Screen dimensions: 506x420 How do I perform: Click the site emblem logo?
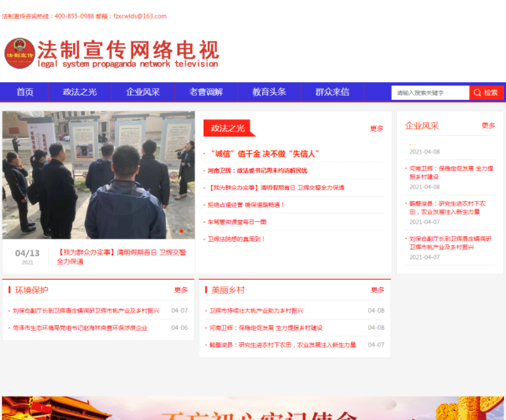(20, 53)
